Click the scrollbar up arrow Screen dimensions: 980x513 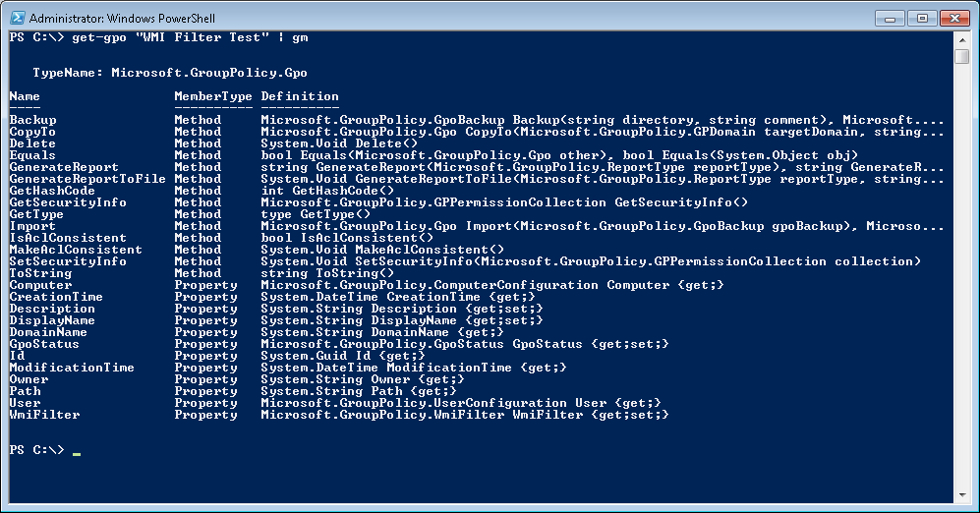(962, 39)
